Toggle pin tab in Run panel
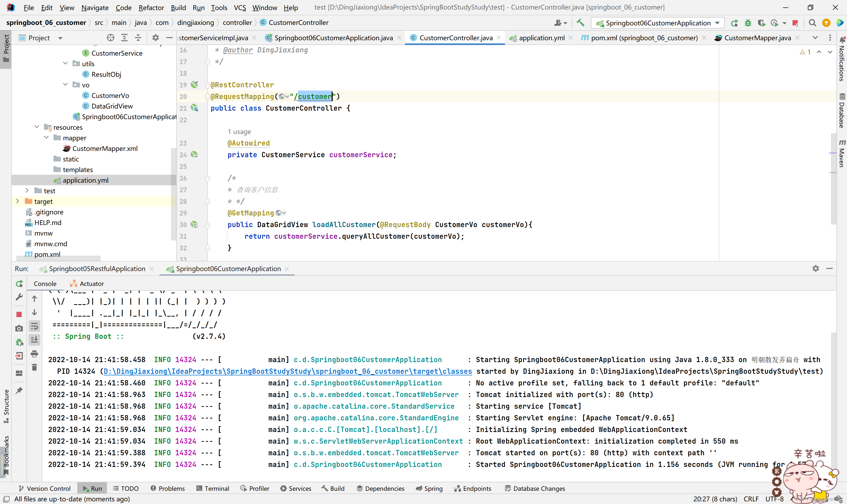Viewport: 847px width, 504px height. (19, 390)
